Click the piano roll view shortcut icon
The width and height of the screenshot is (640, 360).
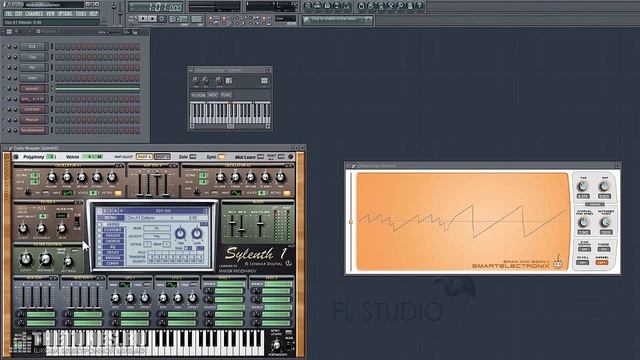[x=327, y=6]
